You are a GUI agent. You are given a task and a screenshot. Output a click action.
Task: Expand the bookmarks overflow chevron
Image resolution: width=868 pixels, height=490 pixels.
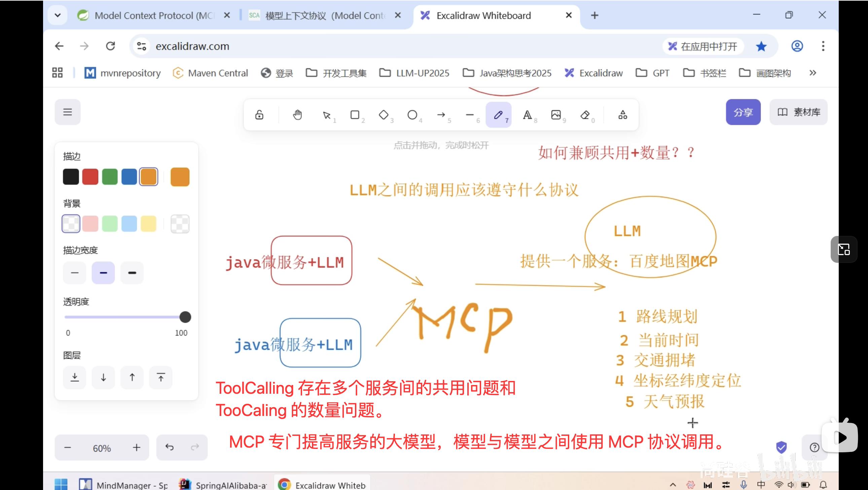pos(813,73)
